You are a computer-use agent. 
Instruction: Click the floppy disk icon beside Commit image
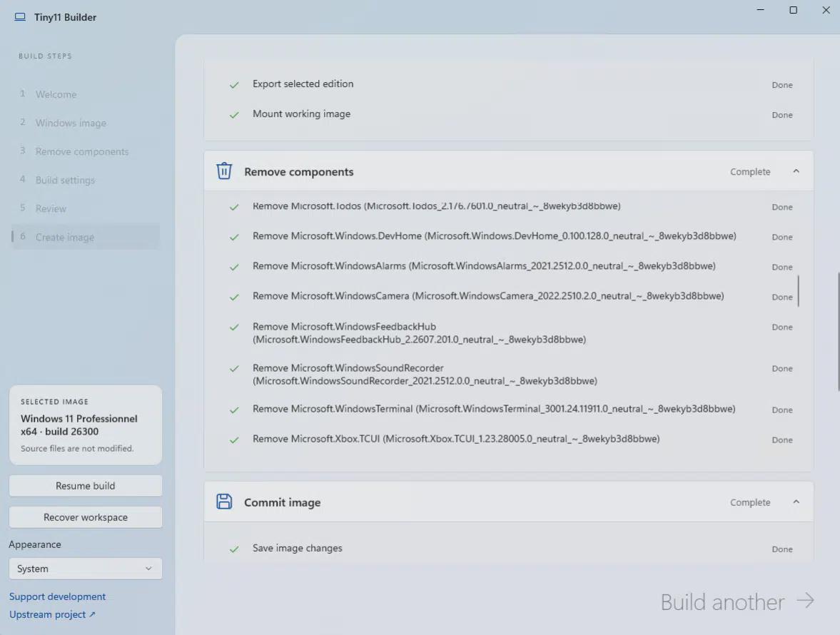224,502
